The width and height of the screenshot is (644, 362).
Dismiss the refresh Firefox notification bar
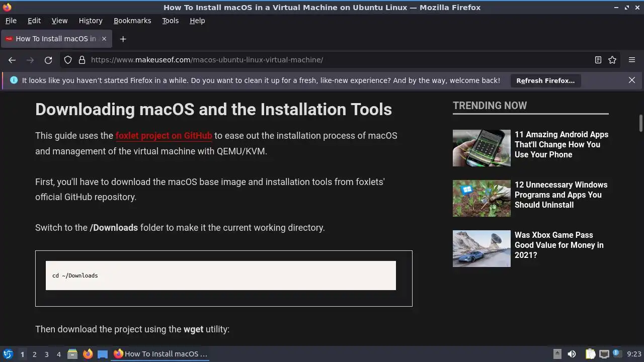pyautogui.click(x=632, y=80)
